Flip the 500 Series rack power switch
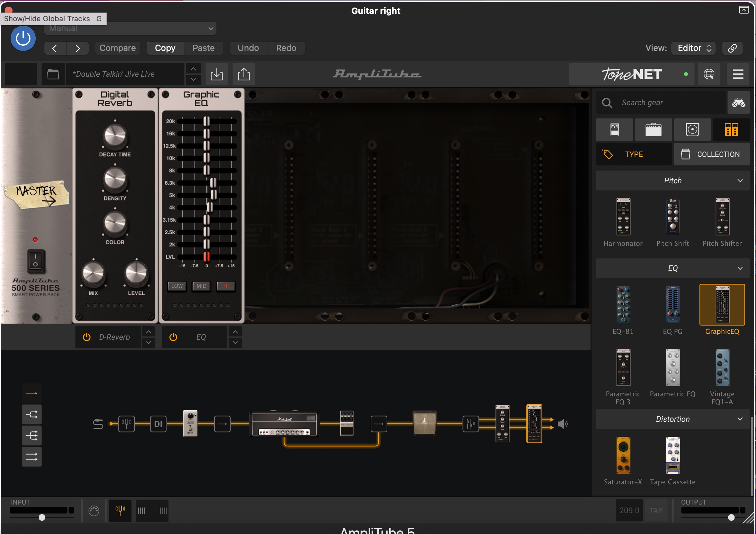Screen dimensions: 756x534 pos(36,261)
